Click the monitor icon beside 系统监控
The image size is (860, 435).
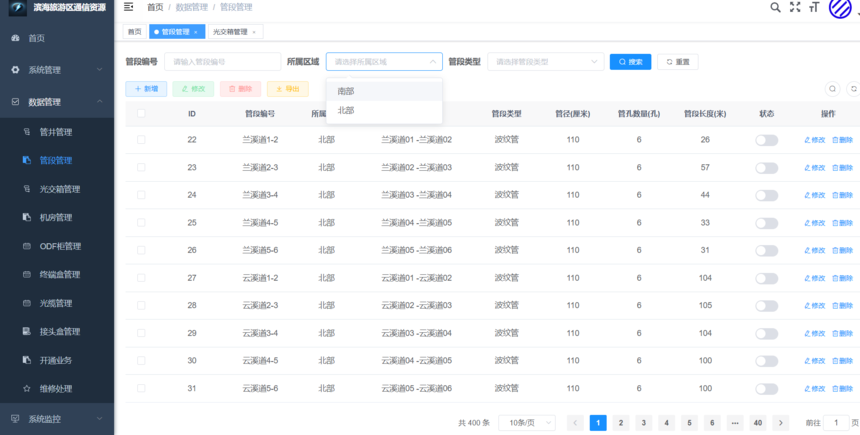pos(15,419)
